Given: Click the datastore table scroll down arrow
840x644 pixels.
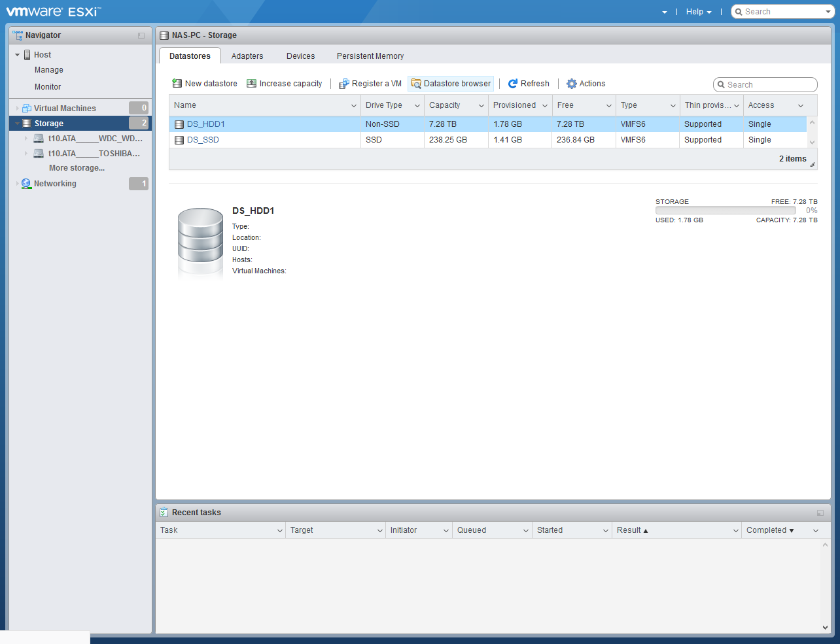Looking at the screenshot, I should pos(813,142).
